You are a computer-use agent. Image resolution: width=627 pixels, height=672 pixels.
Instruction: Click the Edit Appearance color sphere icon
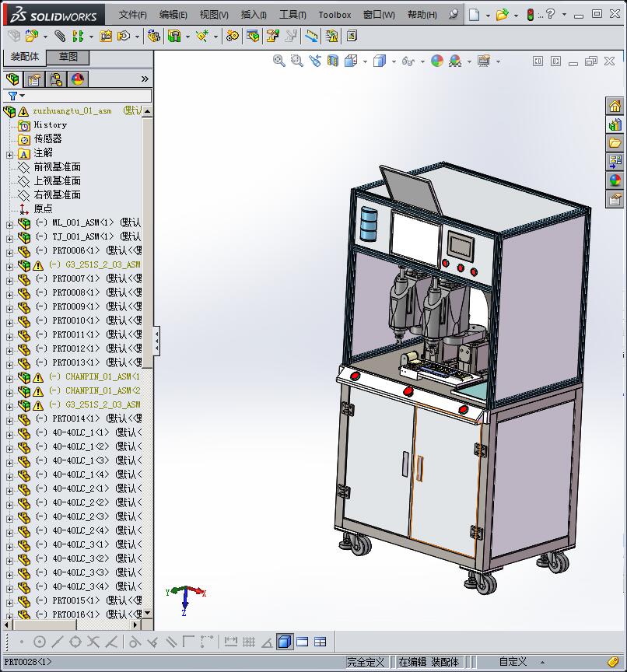pos(436,61)
